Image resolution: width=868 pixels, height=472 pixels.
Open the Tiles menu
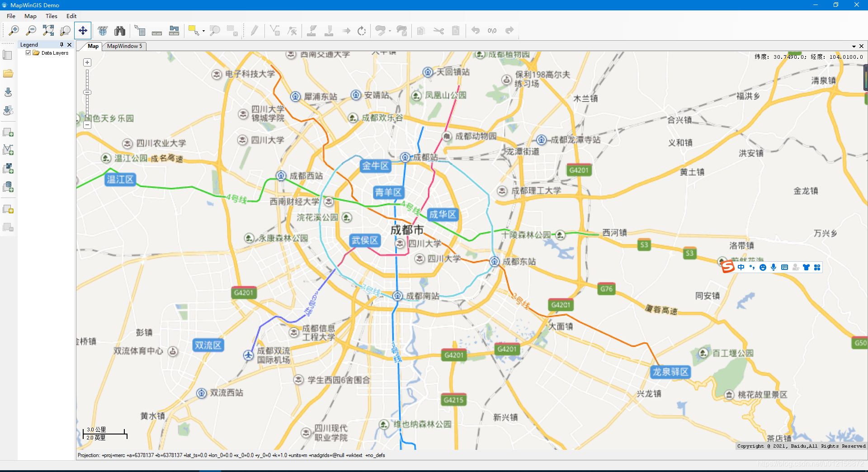pos(51,16)
